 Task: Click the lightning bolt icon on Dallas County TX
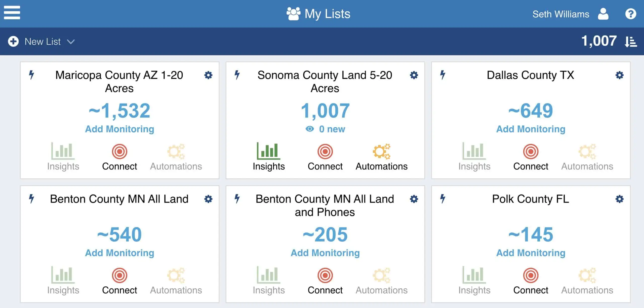[x=444, y=75]
